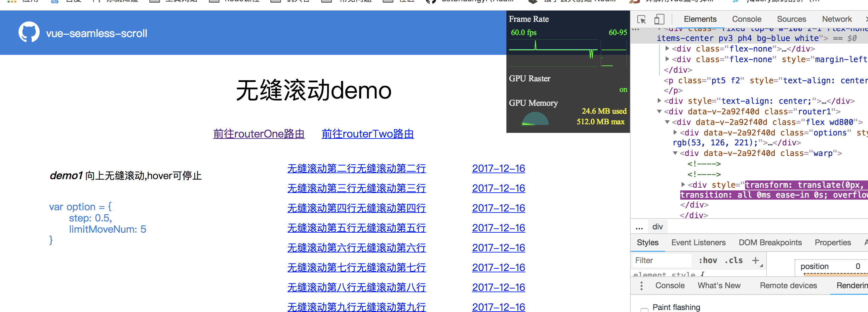The image size is (868, 312).
Task: Click the 无缝滚动第二行 article link
Action: pyautogui.click(x=356, y=168)
